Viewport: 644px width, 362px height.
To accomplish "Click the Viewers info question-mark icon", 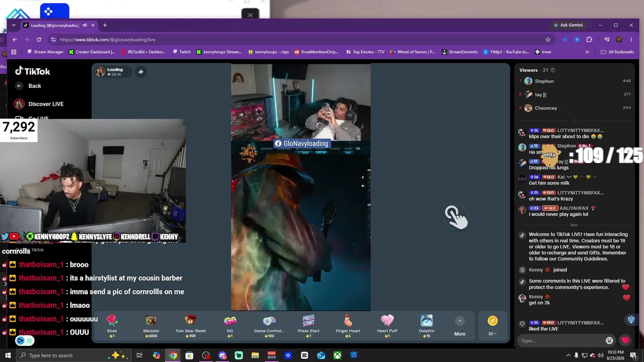I will click(552, 70).
